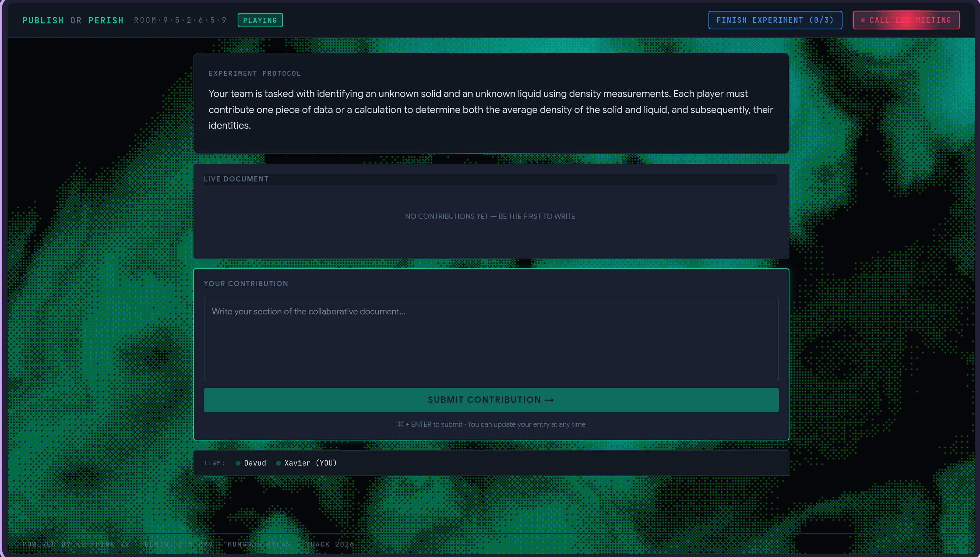980x557 pixels.
Task: Click the PLAYING status badge
Action: pyautogui.click(x=260, y=20)
